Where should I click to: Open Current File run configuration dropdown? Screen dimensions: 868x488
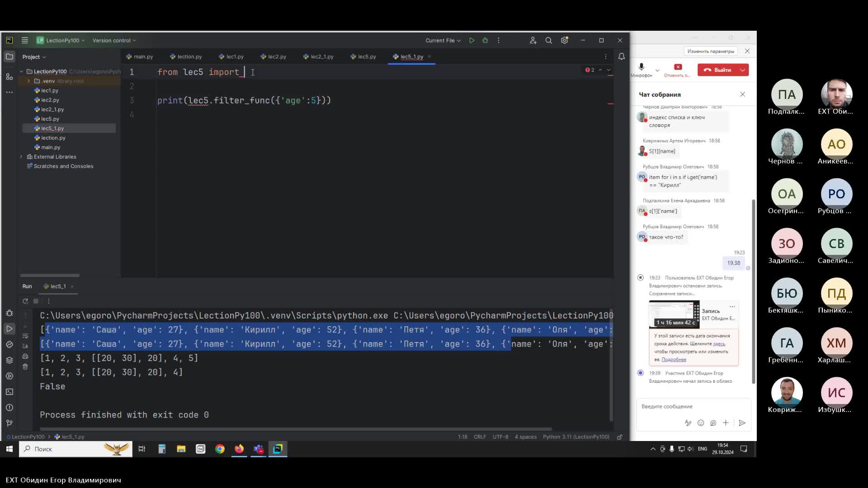point(443,40)
